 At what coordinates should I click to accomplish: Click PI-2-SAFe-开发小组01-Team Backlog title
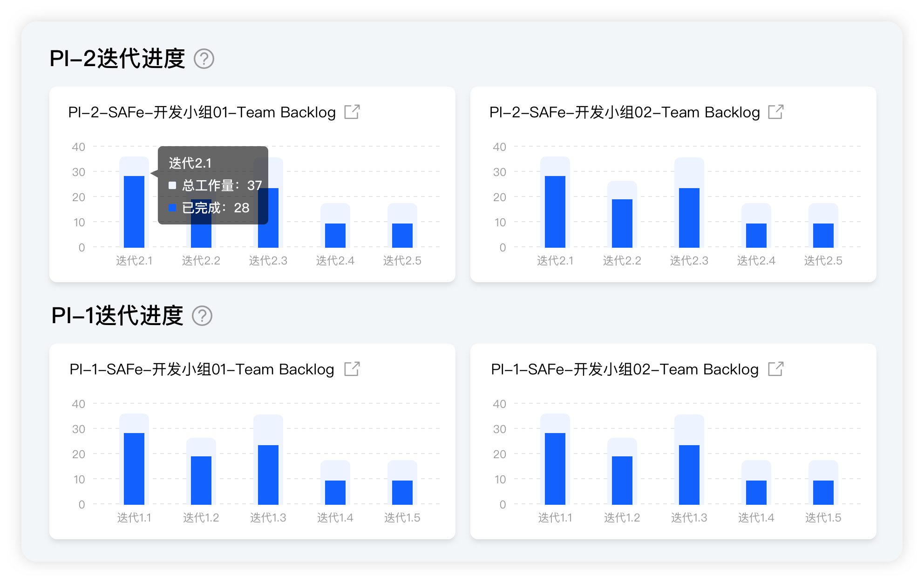202,112
